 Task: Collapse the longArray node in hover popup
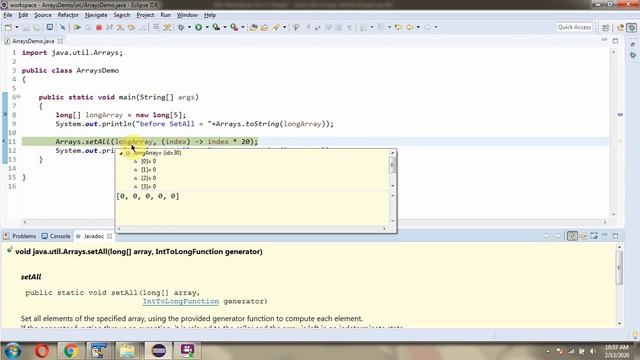(x=121, y=153)
